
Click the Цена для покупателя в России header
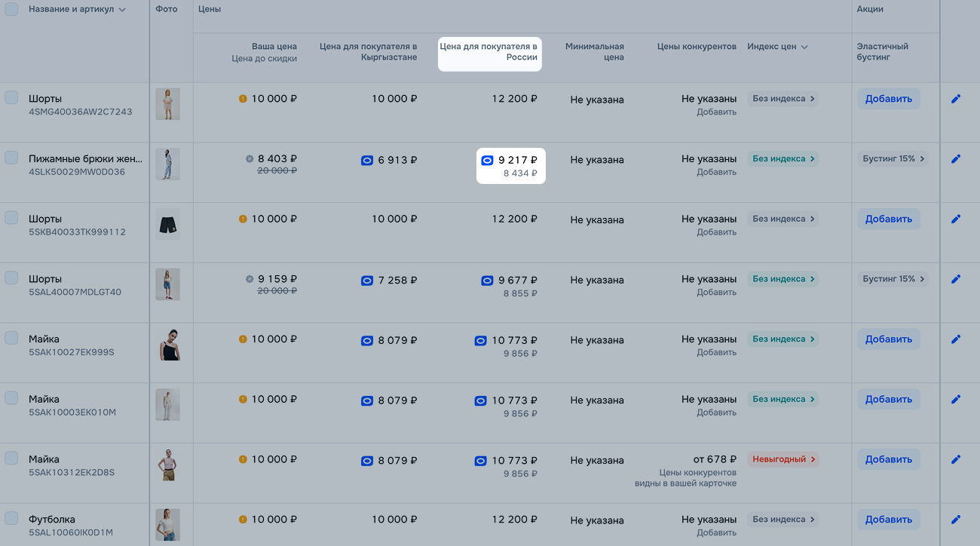489,52
